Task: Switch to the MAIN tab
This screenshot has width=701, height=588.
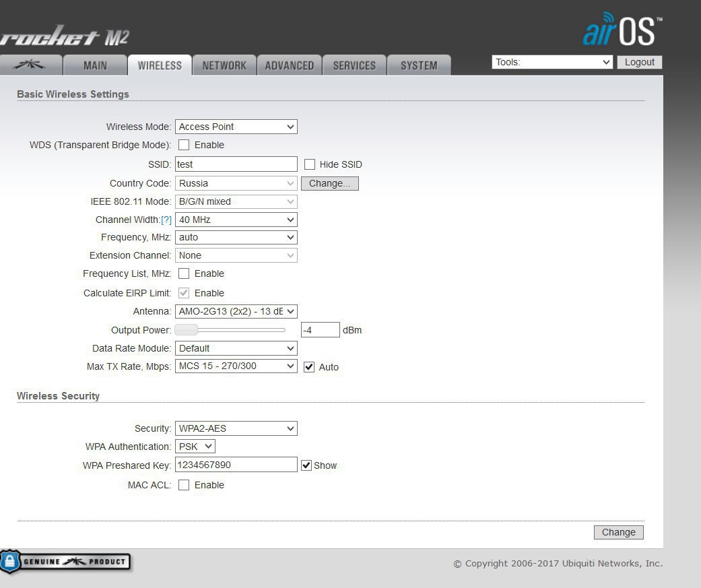Action: pyautogui.click(x=95, y=65)
